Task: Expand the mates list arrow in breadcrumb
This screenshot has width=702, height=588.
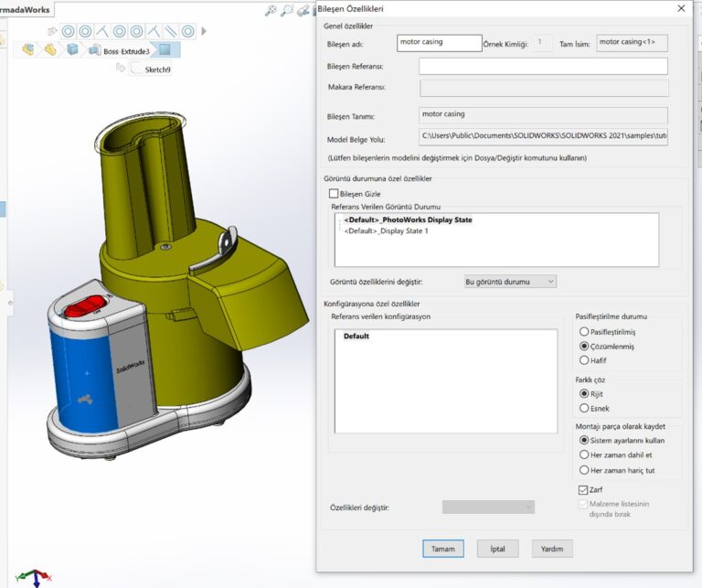Action: click(203, 31)
